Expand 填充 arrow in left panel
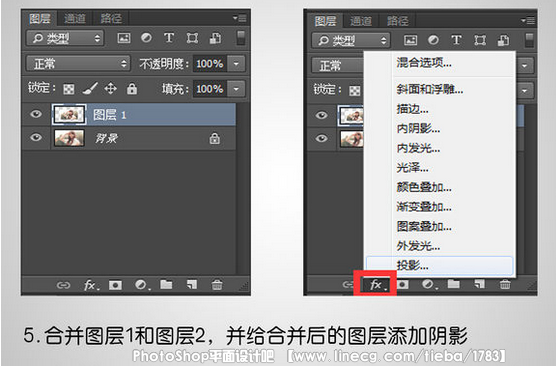Image resolution: width=556 pixels, height=373 pixels. pyautogui.click(x=236, y=89)
